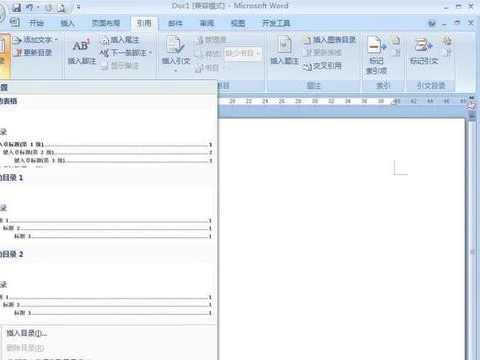Switch to the 插入 (Insert) tab

(x=67, y=23)
